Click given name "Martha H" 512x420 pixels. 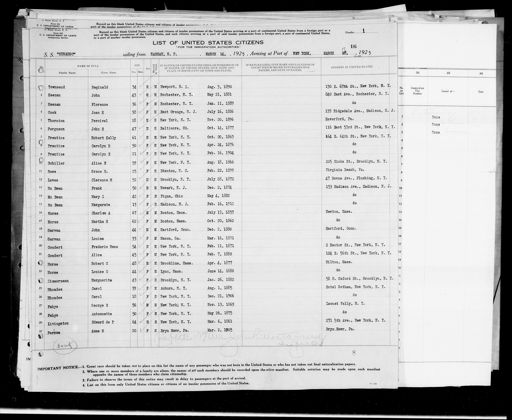point(100,222)
